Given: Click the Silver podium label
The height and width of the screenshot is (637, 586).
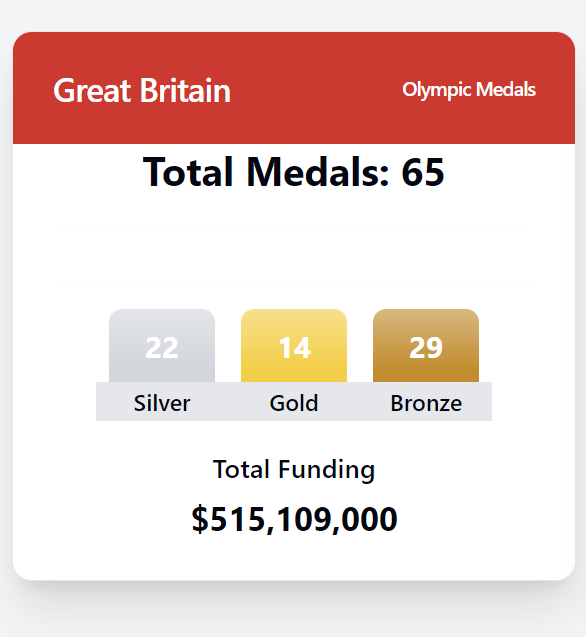Looking at the screenshot, I should 162,403.
